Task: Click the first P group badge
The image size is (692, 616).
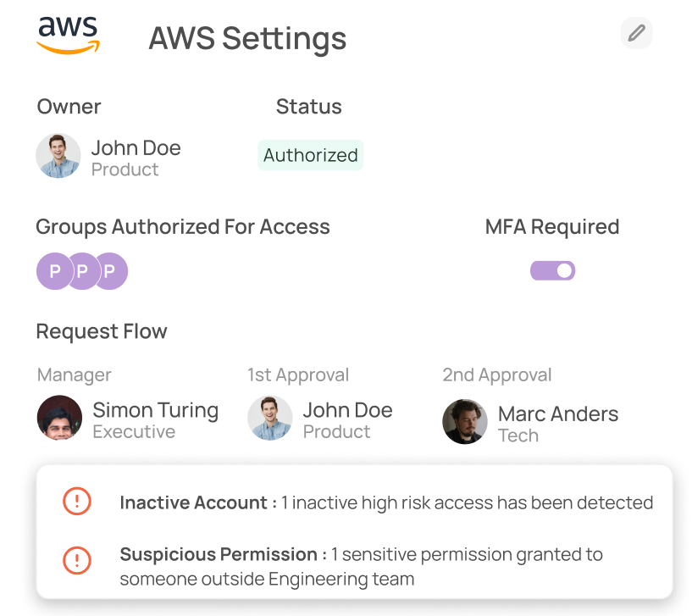Action: (x=53, y=271)
